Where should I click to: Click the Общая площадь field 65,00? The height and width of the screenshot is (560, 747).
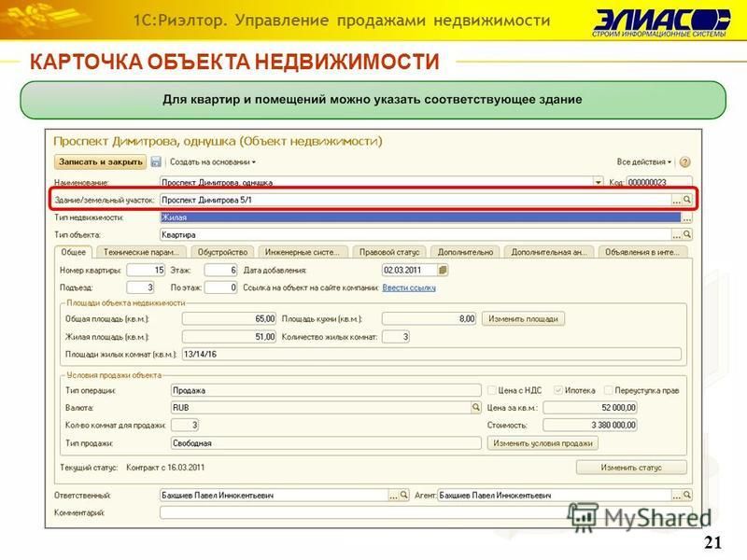[229, 319]
